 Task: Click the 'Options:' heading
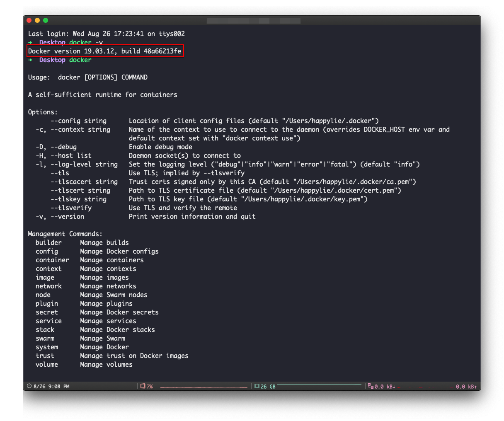pos(43,112)
